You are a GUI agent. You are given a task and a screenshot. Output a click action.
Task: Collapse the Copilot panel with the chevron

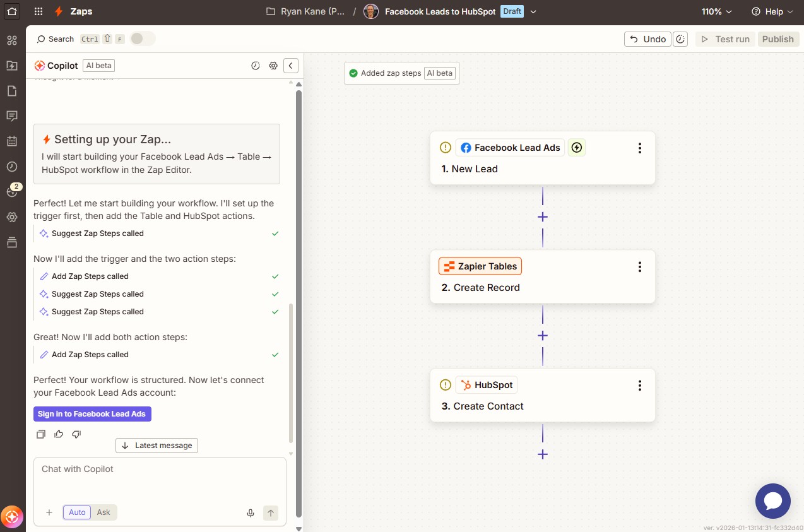click(290, 65)
